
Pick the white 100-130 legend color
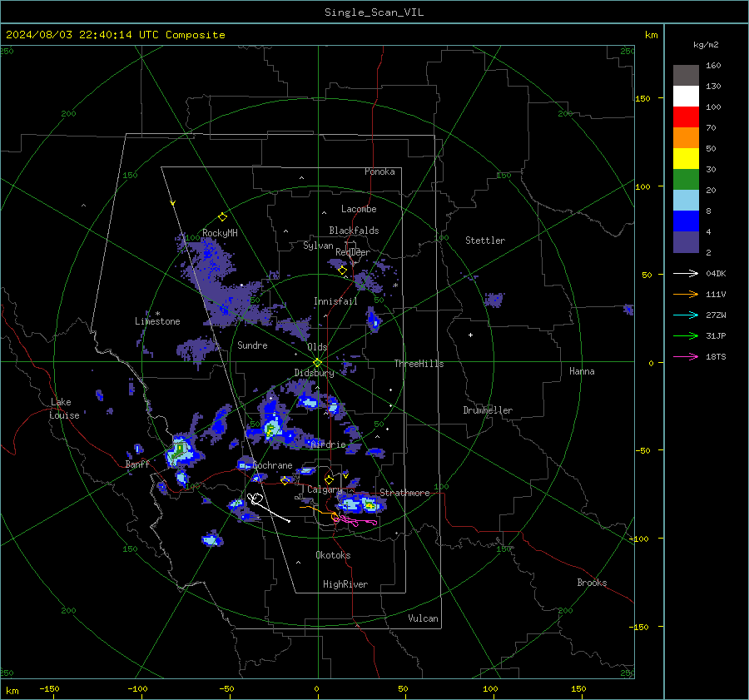click(686, 97)
